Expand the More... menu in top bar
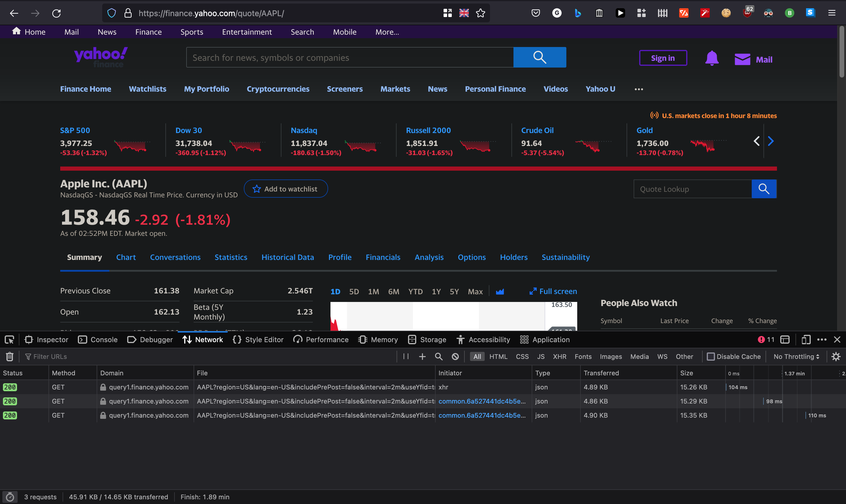 [x=387, y=32]
